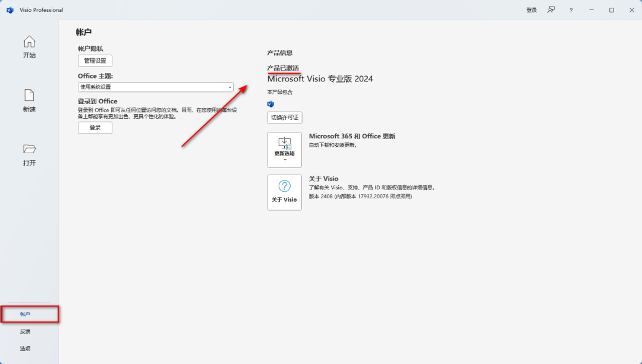The height and width of the screenshot is (364, 642).
Task: Select the 产品已激活 activated product text
Action: (x=283, y=68)
